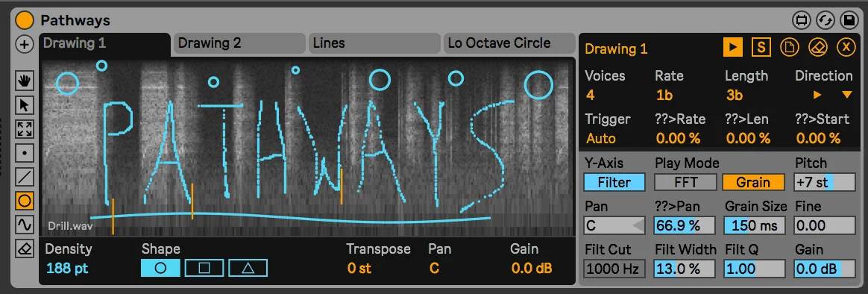Viewport: 868px width, 294px height.
Task: Clear Drawing 1 with eraser icon
Action: coord(817,49)
